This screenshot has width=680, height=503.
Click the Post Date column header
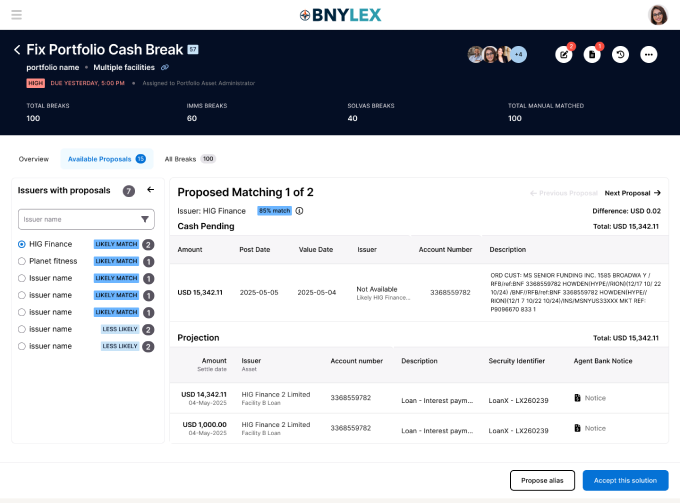point(255,250)
